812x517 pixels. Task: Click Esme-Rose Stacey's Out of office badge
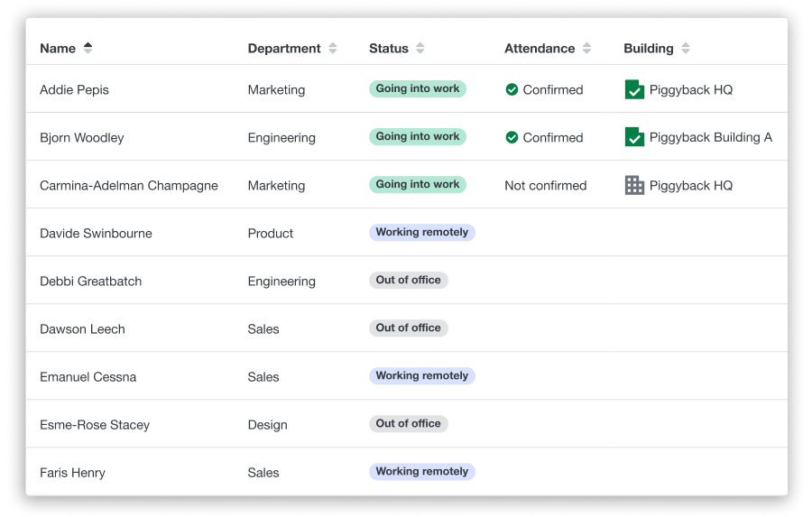408,423
